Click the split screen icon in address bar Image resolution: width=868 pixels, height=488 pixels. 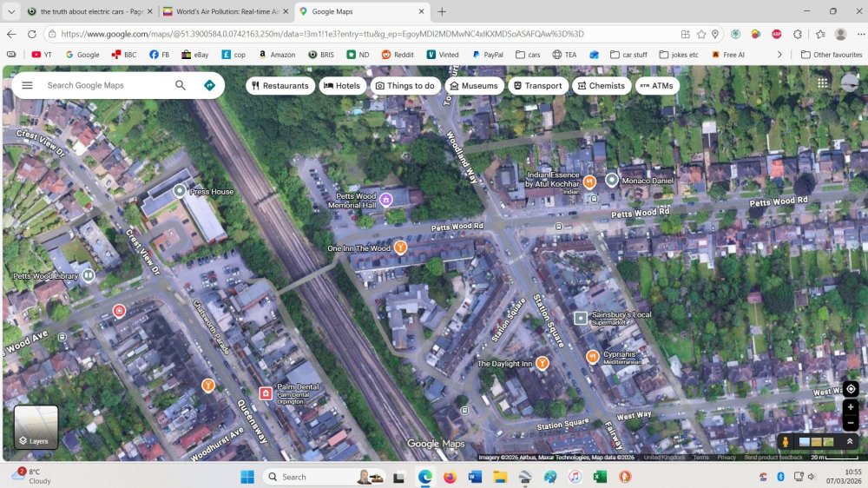pos(686,35)
